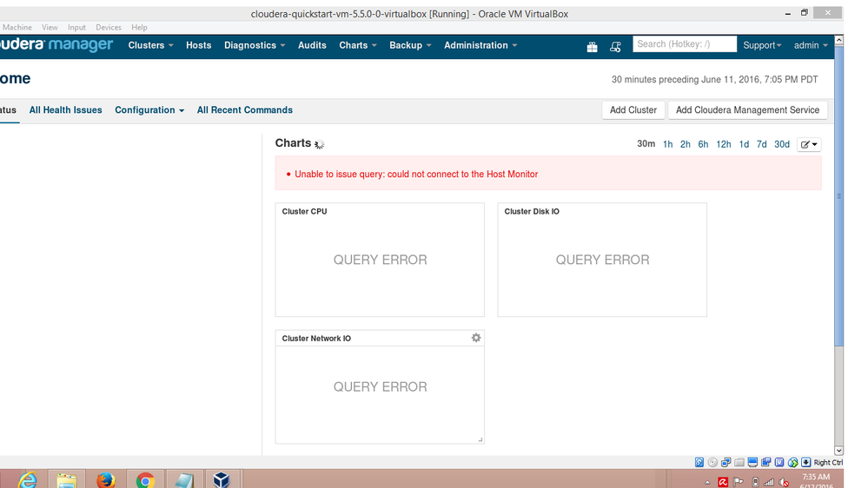Select the 6h time range

[703, 144]
